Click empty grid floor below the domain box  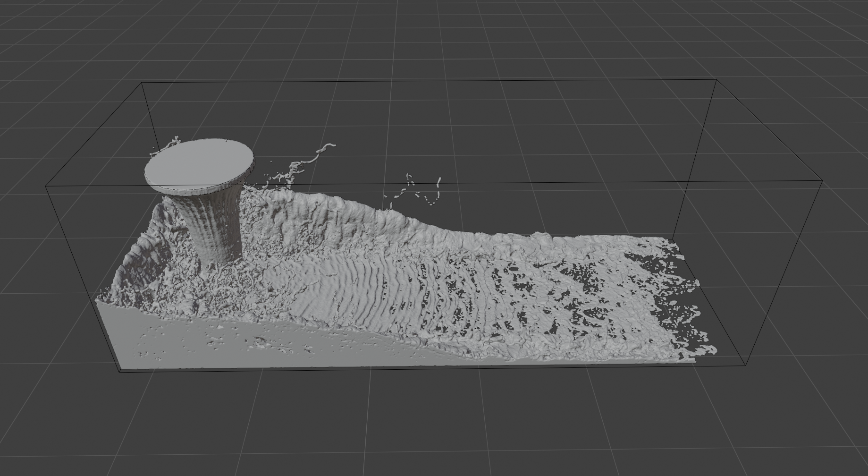coord(425,425)
